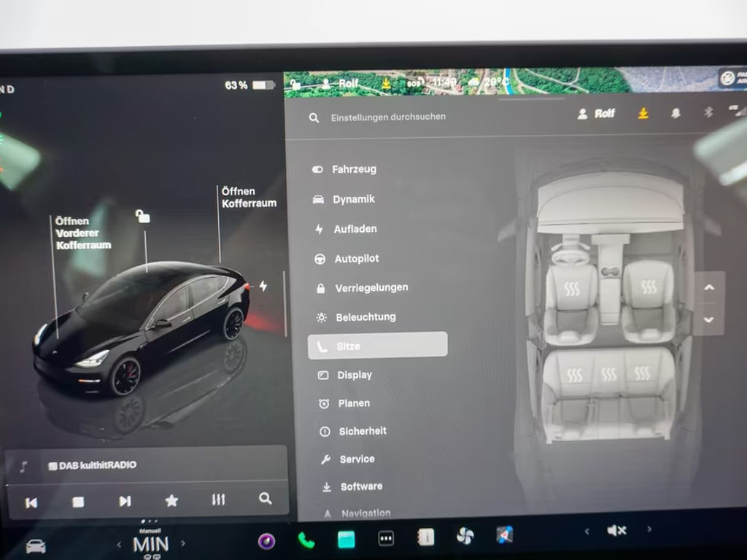Click the Rolf profile in map status bar
747x560 pixels.
point(340,83)
